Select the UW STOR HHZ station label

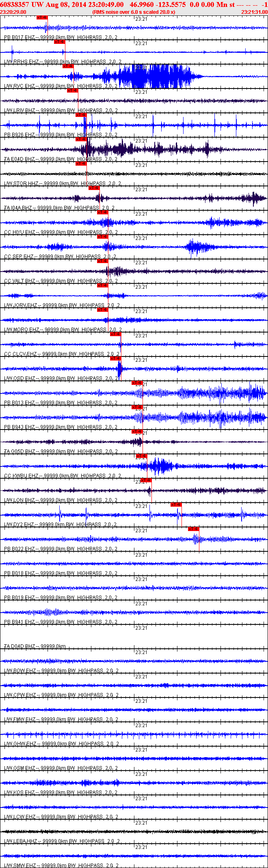(63, 184)
